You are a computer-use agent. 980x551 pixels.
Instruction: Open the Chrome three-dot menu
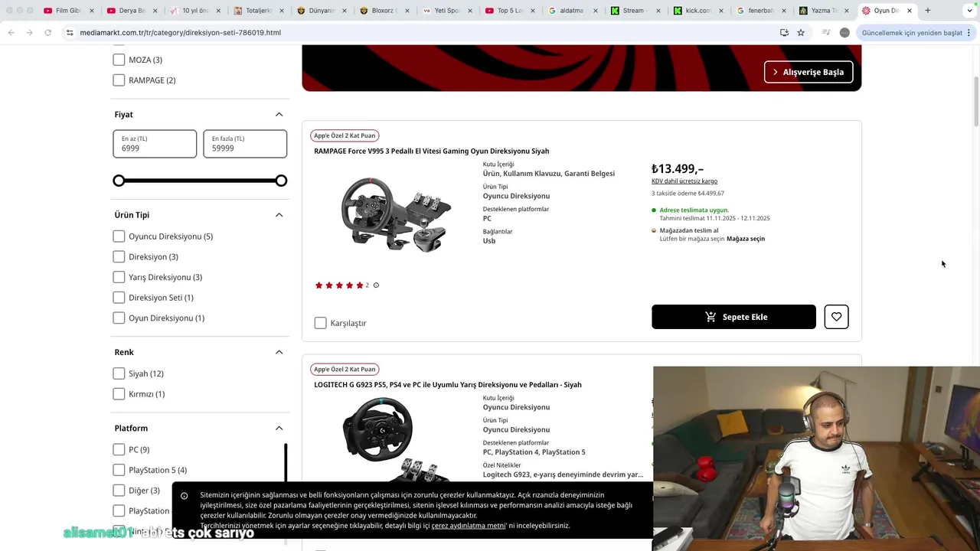[969, 33]
